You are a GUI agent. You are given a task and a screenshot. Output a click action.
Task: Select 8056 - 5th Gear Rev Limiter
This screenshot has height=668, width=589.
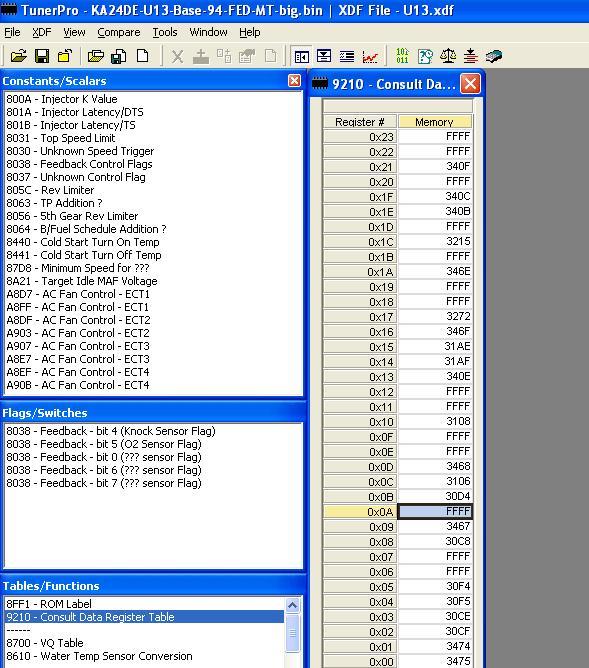pyautogui.click(x=72, y=216)
